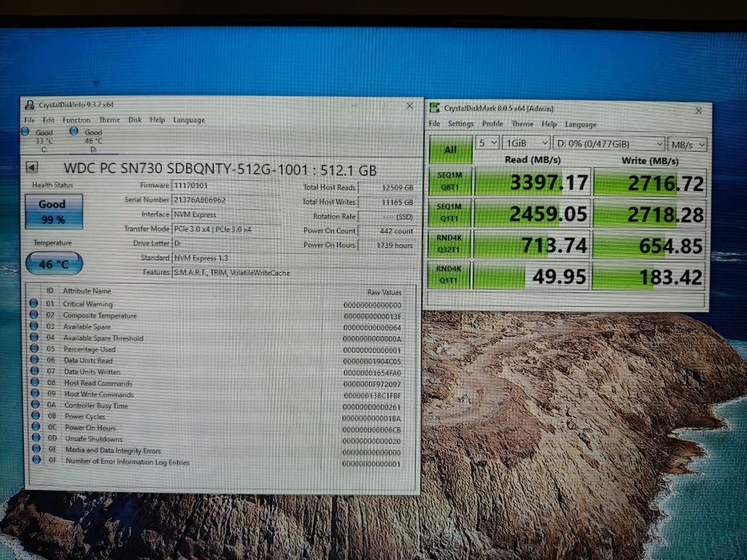
Task: Click the previous disk arrow icon
Action: [x=32, y=166]
